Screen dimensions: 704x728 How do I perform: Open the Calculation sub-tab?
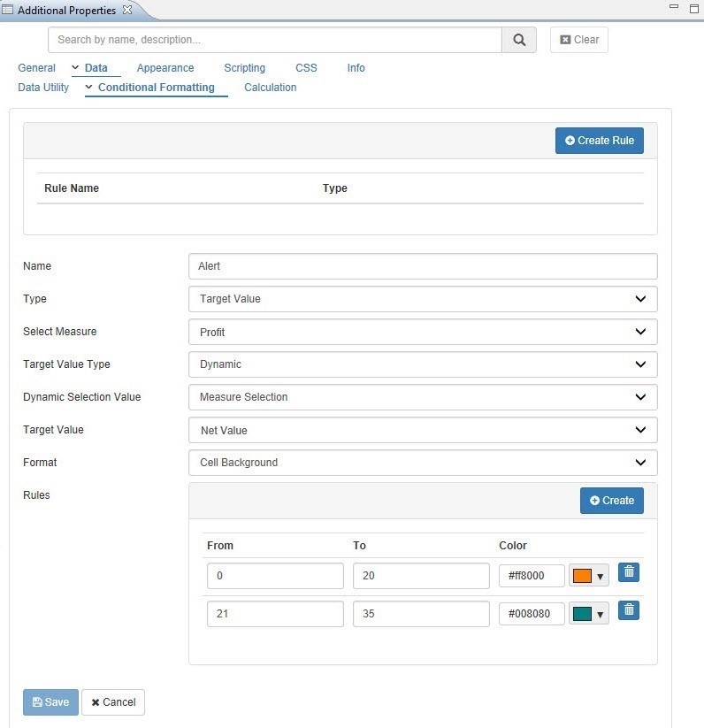270,88
